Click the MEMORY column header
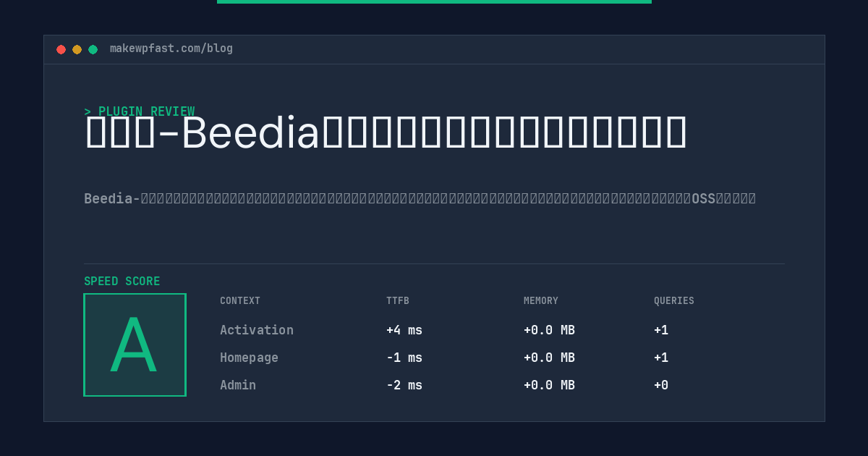 tap(541, 301)
